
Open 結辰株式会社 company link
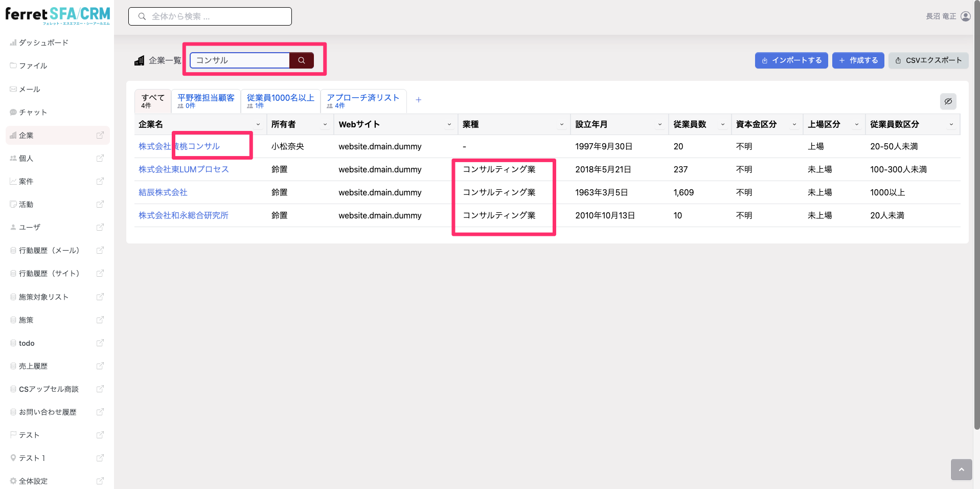pyautogui.click(x=163, y=192)
